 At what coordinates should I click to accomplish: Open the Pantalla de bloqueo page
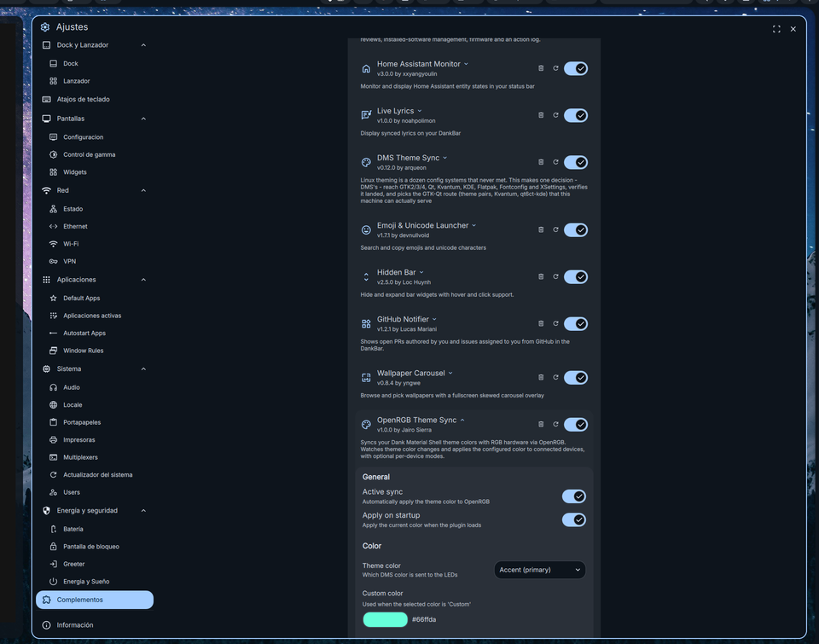click(95, 547)
